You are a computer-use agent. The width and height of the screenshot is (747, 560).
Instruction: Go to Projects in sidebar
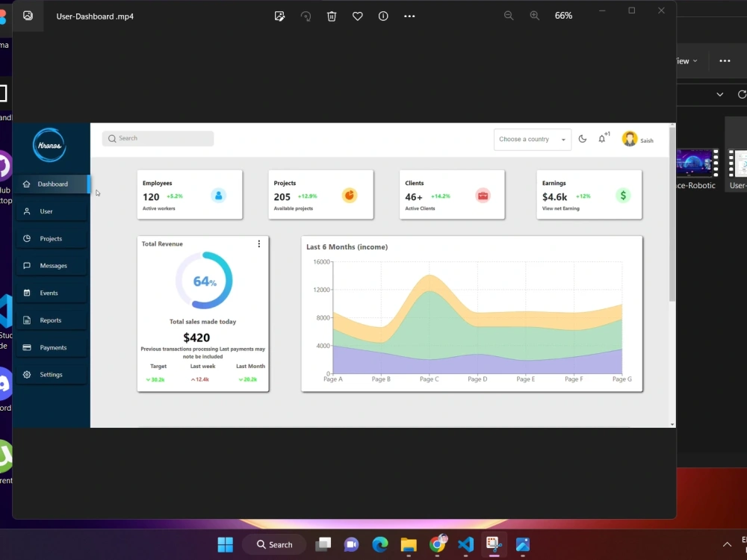click(x=52, y=239)
